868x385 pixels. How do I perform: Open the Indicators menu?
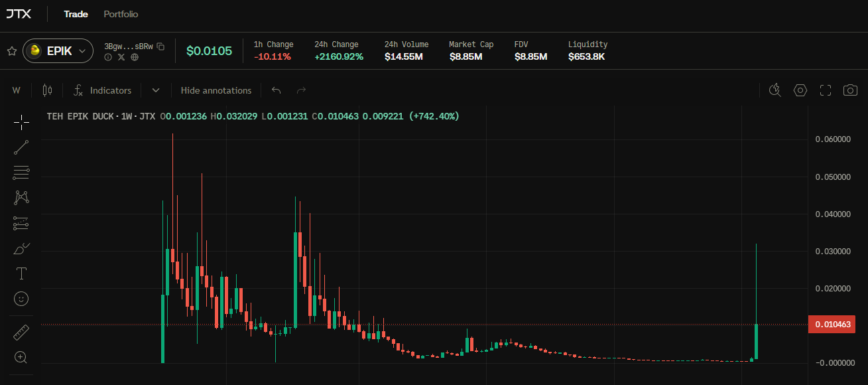coord(102,90)
